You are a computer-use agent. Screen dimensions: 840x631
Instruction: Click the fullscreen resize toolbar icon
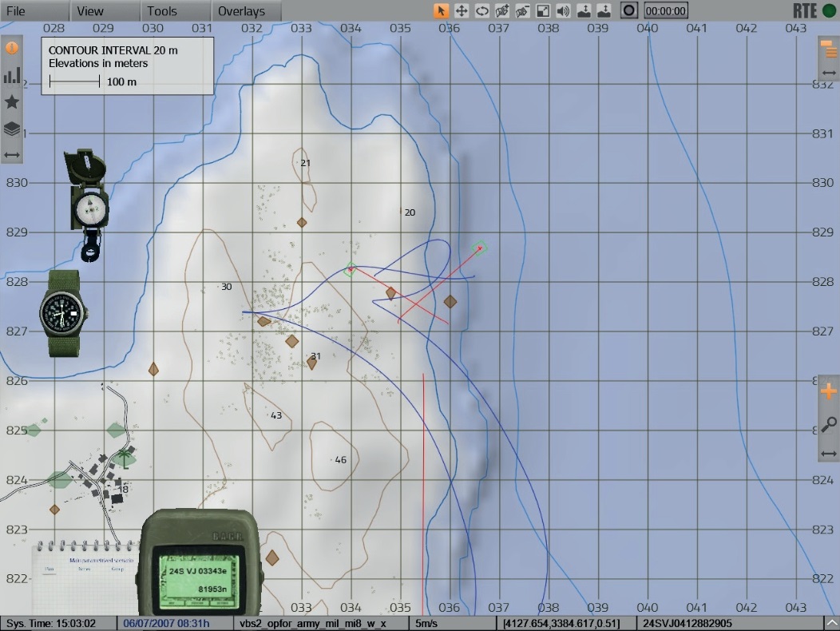[x=543, y=11]
